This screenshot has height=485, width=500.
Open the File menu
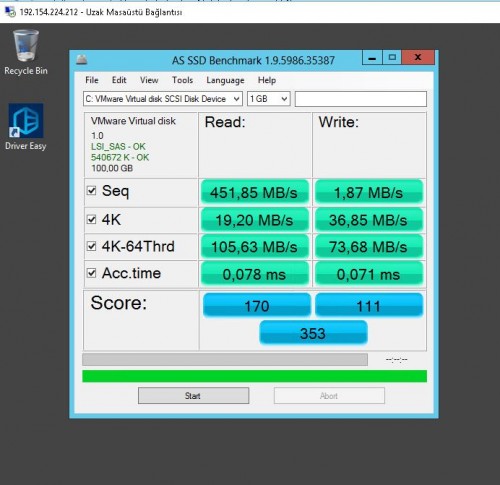[92, 80]
